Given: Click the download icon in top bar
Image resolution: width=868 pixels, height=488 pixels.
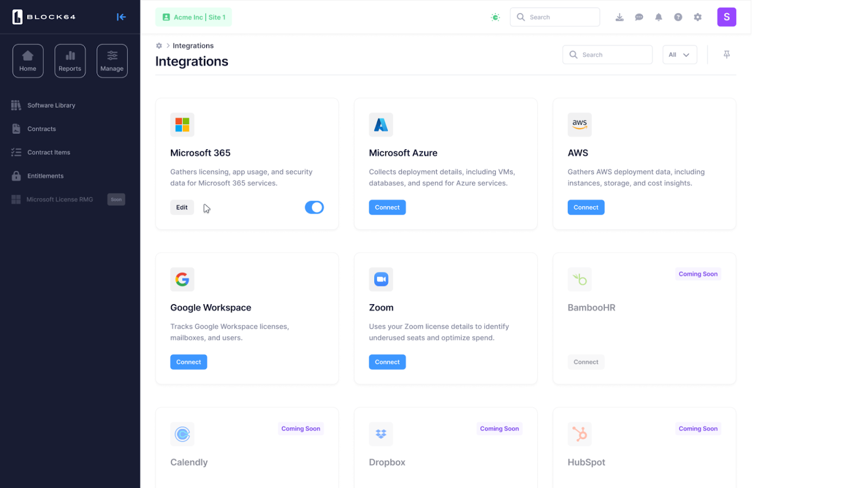Looking at the screenshot, I should click(x=620, y=17).
